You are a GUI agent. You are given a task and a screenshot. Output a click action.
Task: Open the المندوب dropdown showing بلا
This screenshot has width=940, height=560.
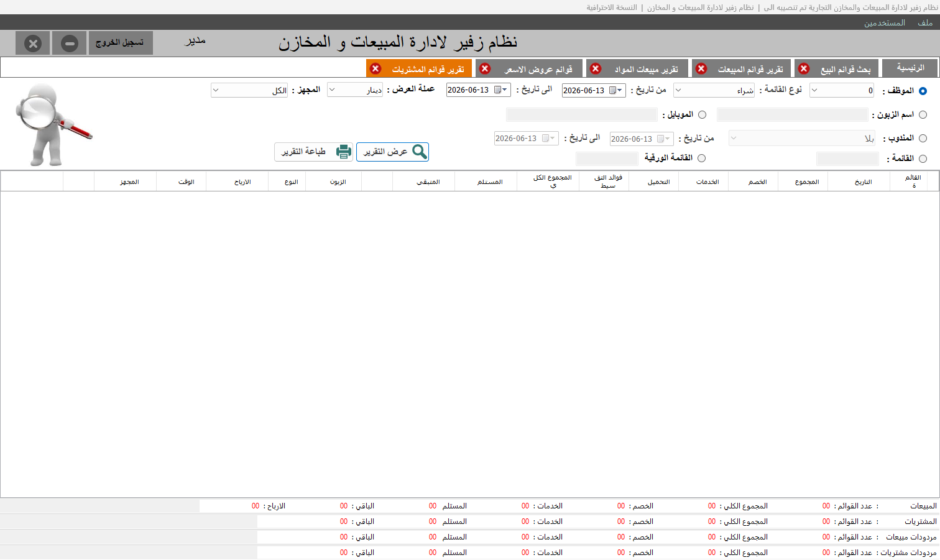tap(802, 138)
